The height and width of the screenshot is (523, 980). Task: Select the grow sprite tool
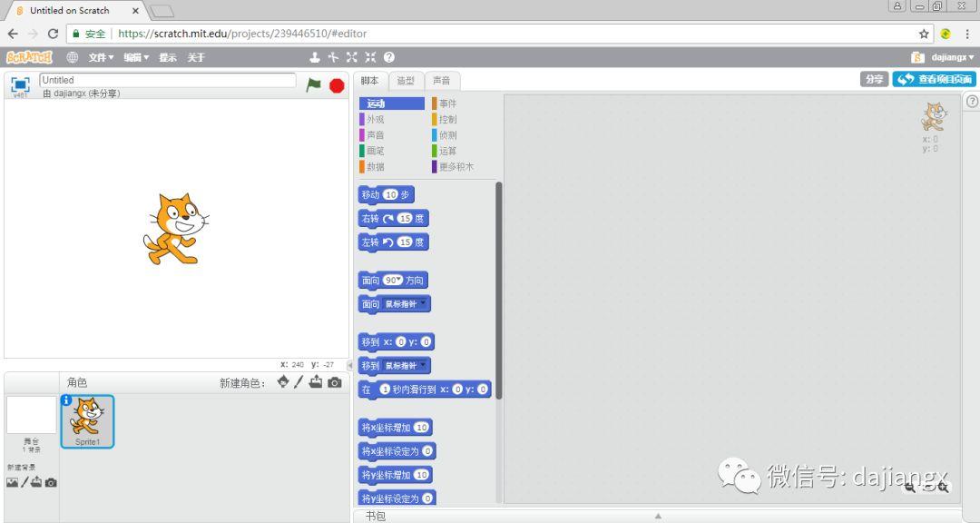(352, 57)
